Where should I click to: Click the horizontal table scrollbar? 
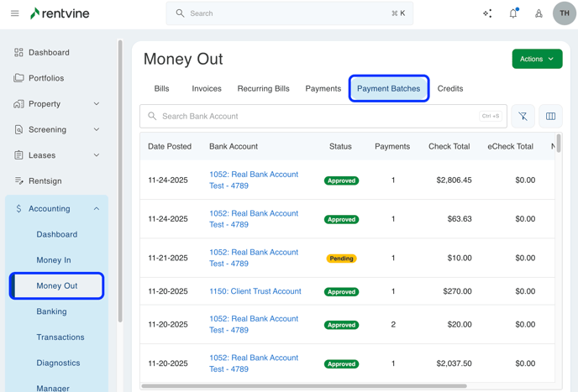[x=304, y=386]
